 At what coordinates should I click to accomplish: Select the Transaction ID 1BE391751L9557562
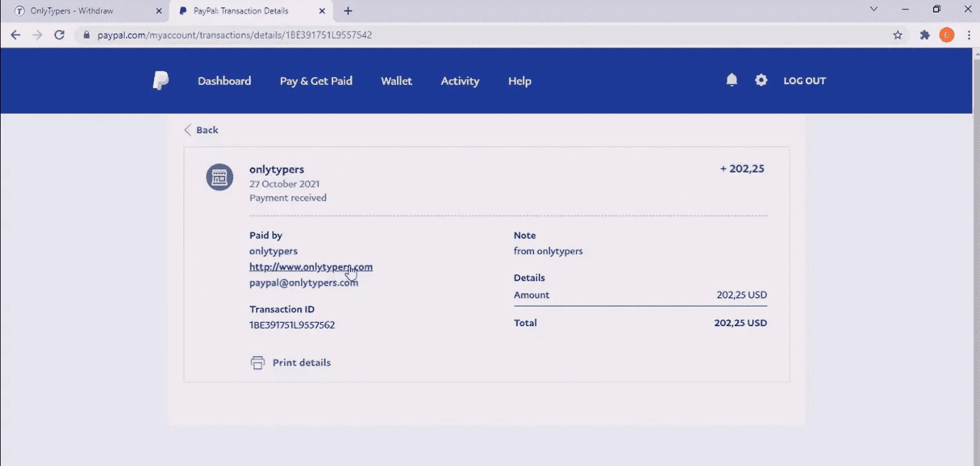click(292, 325)
